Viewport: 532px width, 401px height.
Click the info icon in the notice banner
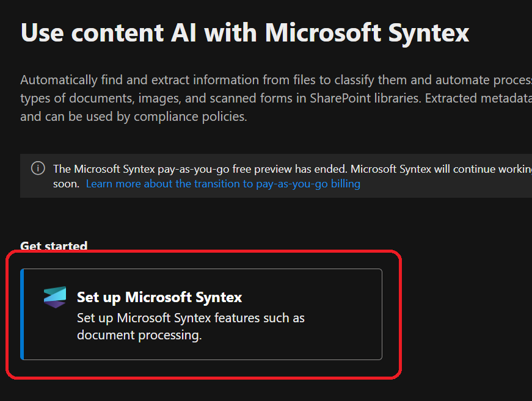tap(38, 168)
